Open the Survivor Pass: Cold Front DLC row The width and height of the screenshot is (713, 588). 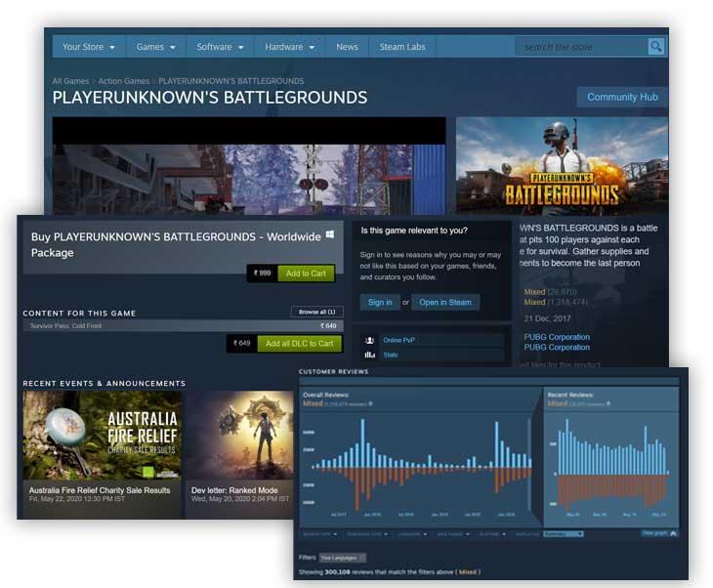coord(184,325)
